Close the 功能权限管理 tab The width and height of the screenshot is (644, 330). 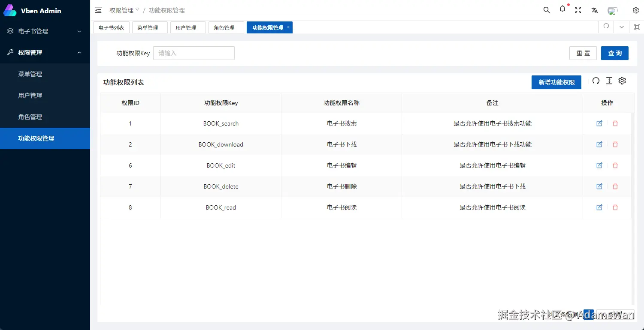288,27
